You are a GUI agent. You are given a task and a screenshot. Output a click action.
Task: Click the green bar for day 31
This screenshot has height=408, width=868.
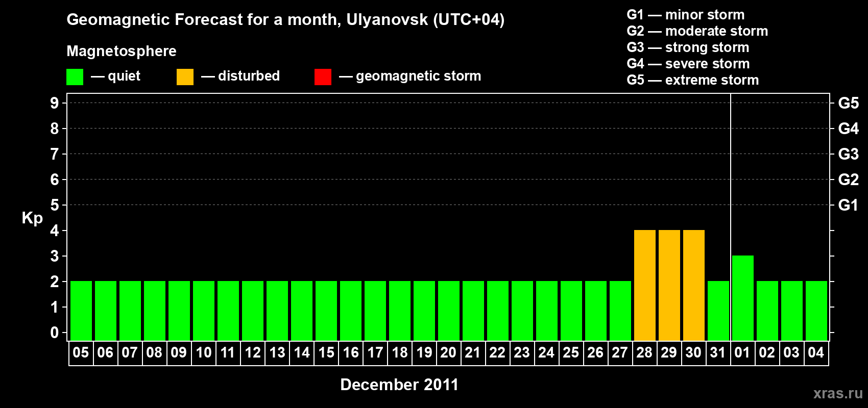[718, 311]
